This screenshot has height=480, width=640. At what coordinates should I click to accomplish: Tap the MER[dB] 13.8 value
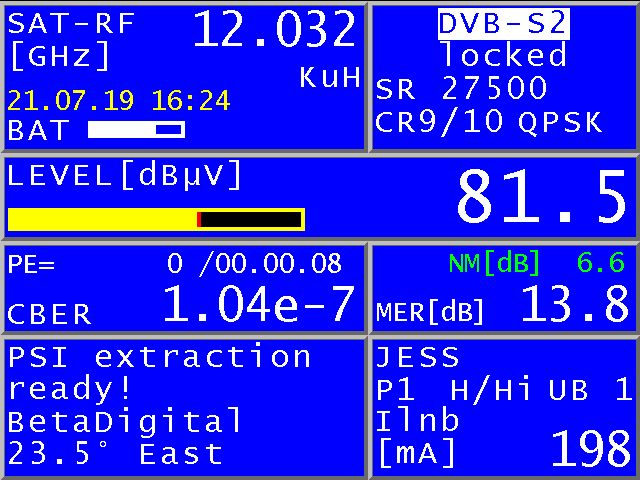(x=574, y=305)
